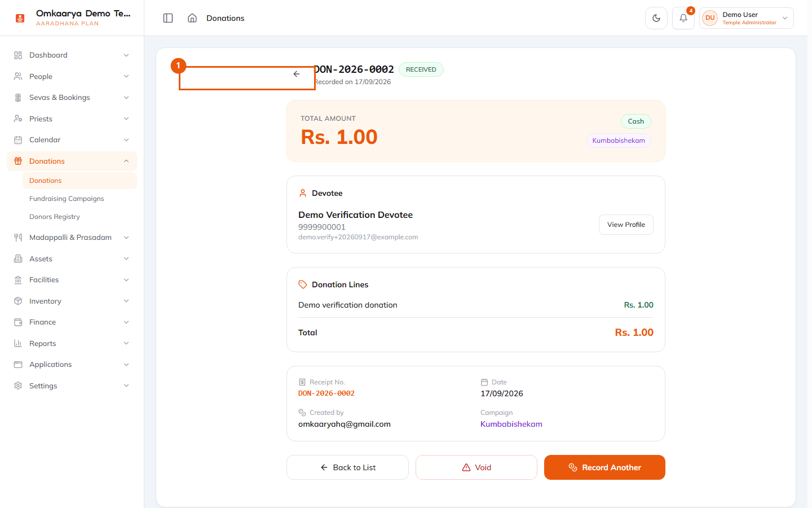Click the Donations gift icon

click(x=18, y=161)
